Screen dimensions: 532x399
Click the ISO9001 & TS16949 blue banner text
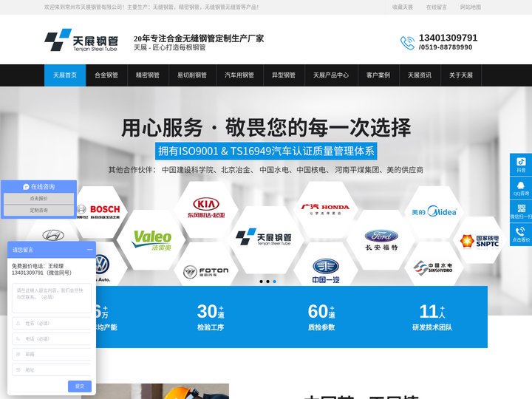click(x=266, y=151)
